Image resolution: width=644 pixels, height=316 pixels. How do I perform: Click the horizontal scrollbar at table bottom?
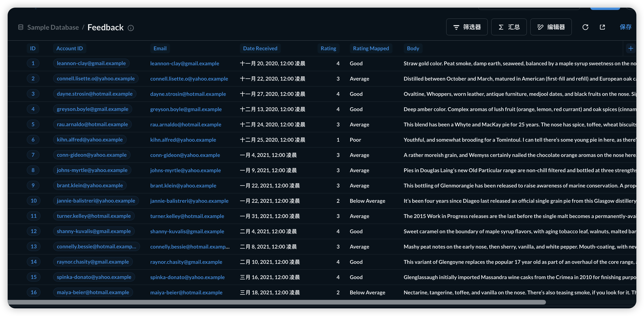coord(277,302)
